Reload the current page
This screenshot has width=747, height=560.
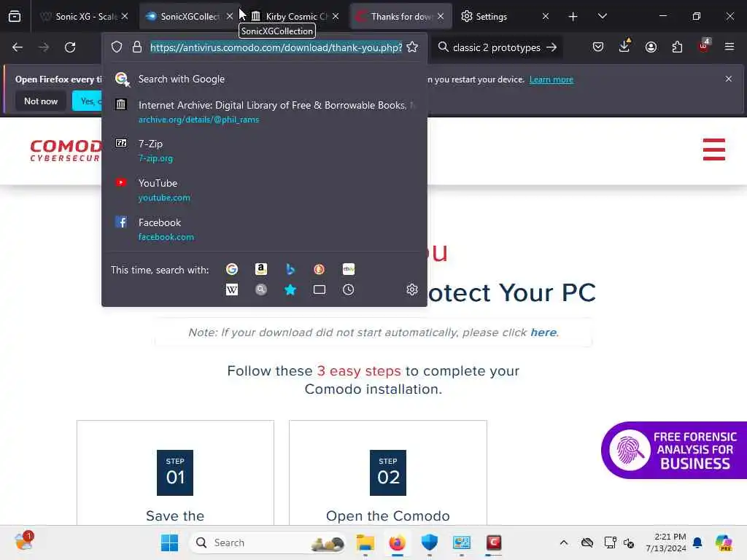[x=70, y=47]
